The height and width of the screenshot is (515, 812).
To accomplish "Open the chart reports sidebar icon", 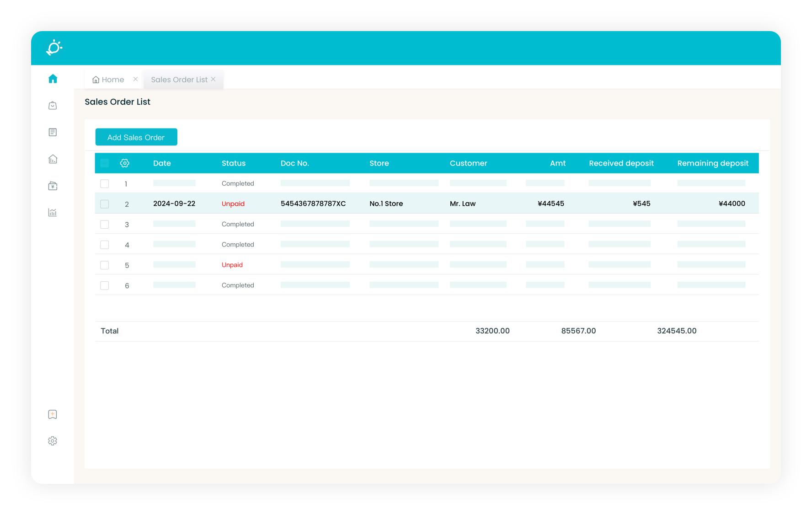I will click(53, 212).
